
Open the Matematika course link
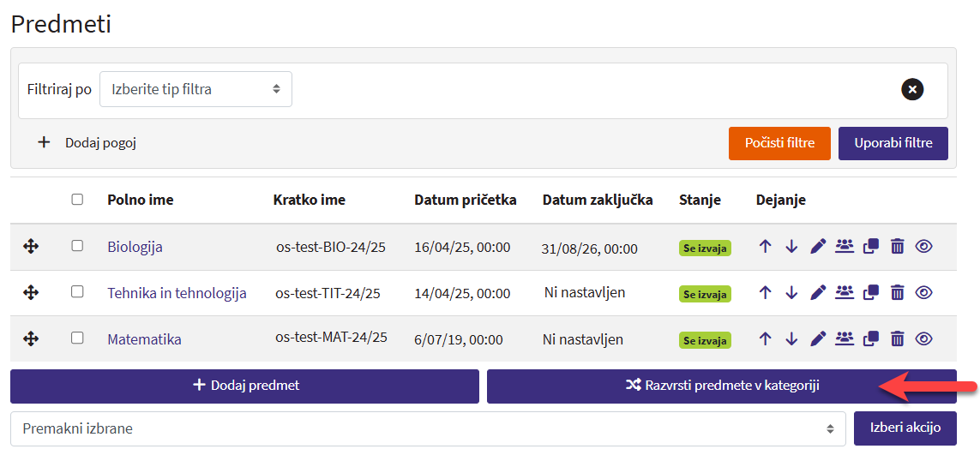(144, 339)
